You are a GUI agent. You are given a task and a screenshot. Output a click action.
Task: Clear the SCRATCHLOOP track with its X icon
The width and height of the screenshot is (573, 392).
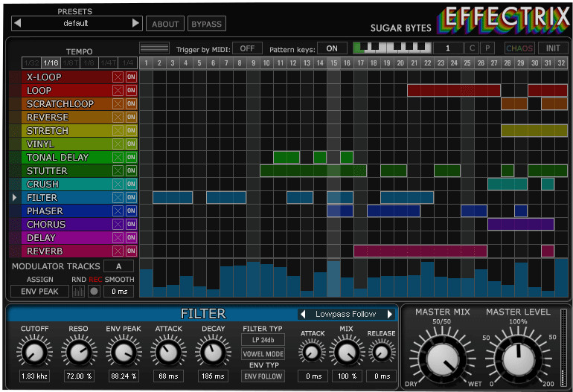[118, 103]
